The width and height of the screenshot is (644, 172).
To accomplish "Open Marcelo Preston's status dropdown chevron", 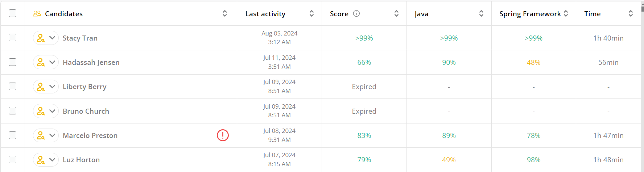I will [x=52, y=135].
